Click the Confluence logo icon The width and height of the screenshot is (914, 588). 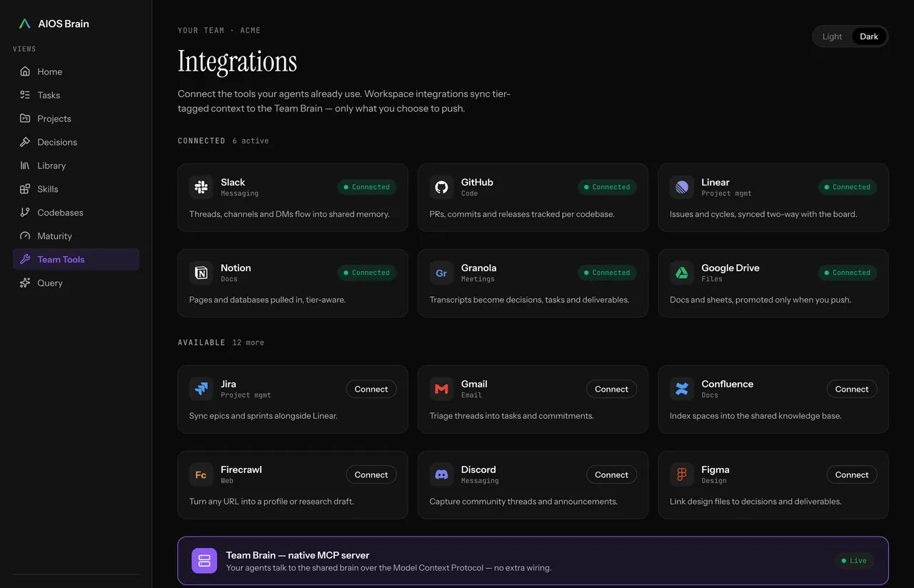click(682, 389)
